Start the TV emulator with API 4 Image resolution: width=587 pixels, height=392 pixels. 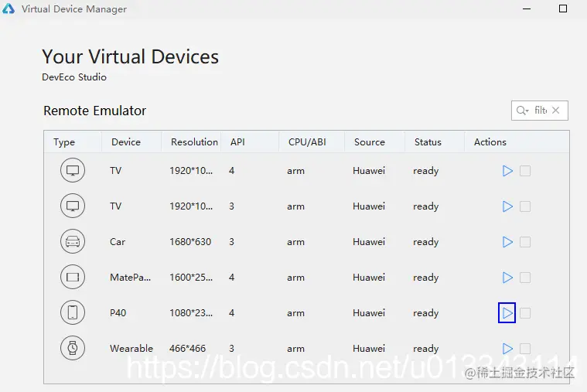(x=507, y=171)
